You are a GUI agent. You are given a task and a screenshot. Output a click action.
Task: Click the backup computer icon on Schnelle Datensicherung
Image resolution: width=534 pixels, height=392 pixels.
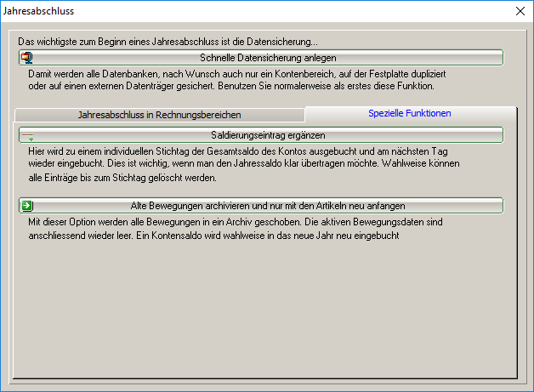(27, 58)
